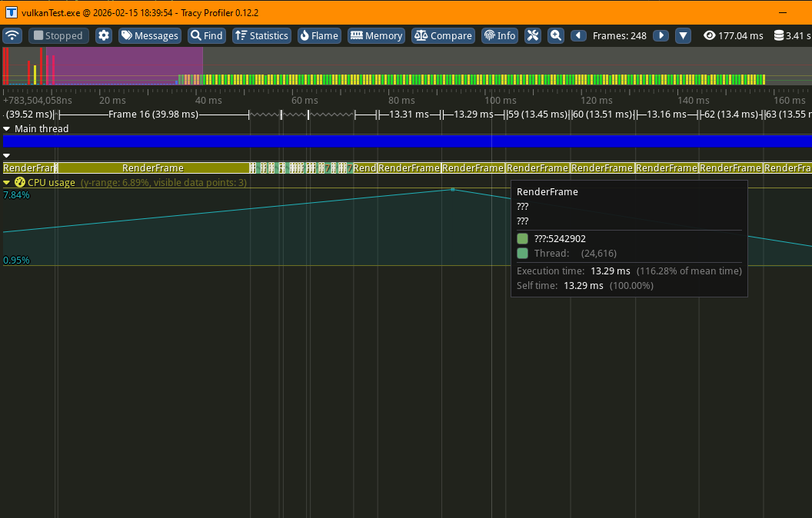Go to previous frame arrow
812x518 pixels.
pyautogui.click(x=578, y=35)
